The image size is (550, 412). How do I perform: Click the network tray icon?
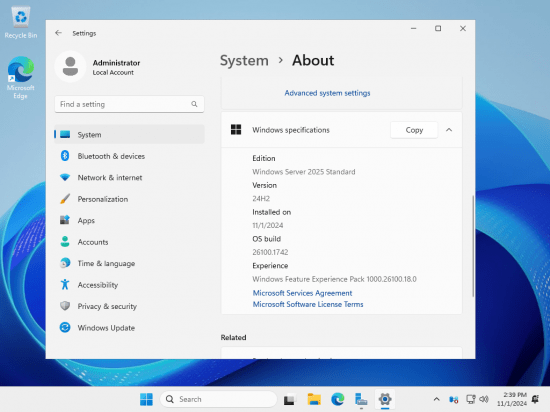tap(470, 399)
